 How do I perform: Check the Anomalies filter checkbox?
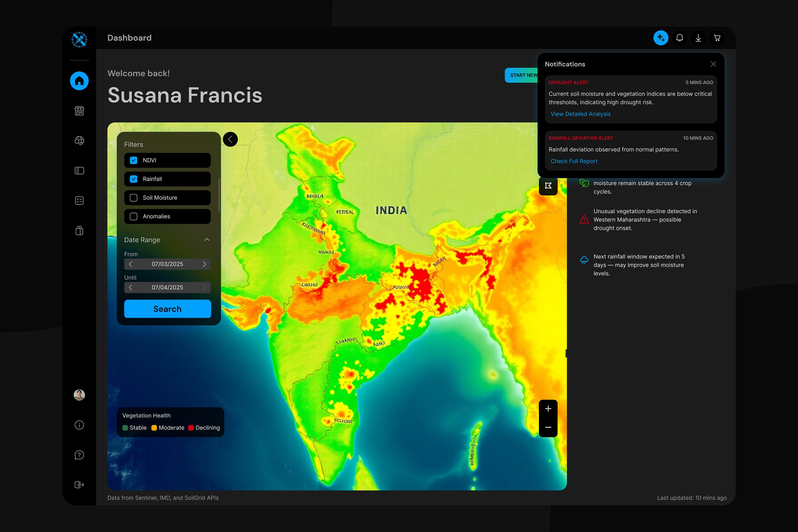tap(134, 217)
